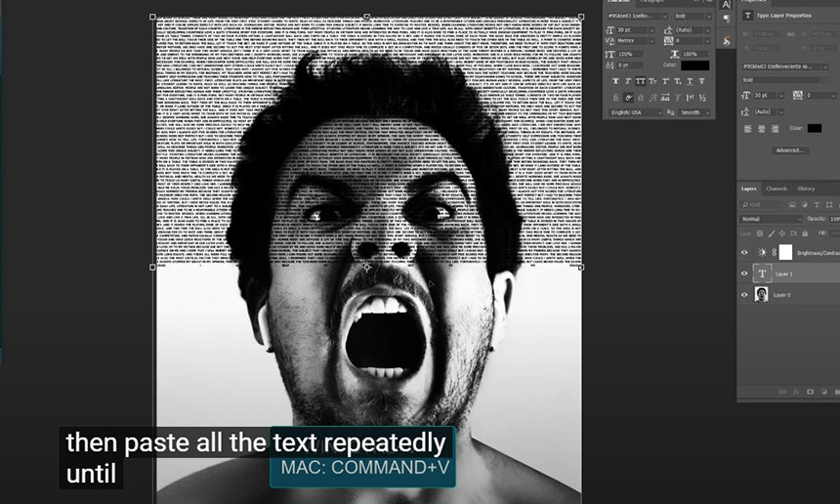Click the link layers icon at panel bottom
Screen dimensions: 840x504
[x=782, y=392]
